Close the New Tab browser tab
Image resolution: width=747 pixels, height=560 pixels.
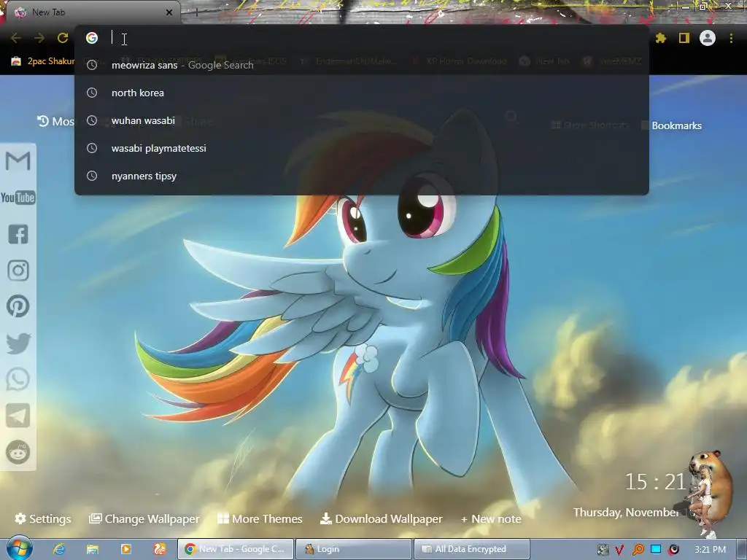point(169,12)
